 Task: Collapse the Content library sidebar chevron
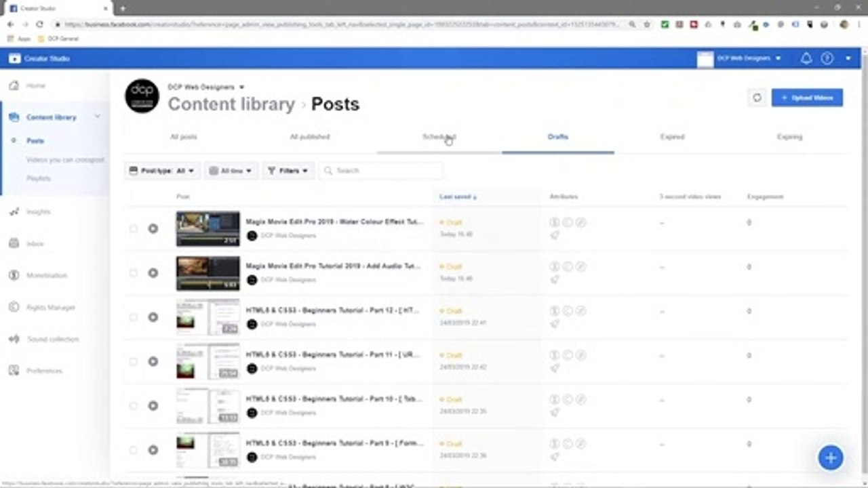(x=97, y=117)
